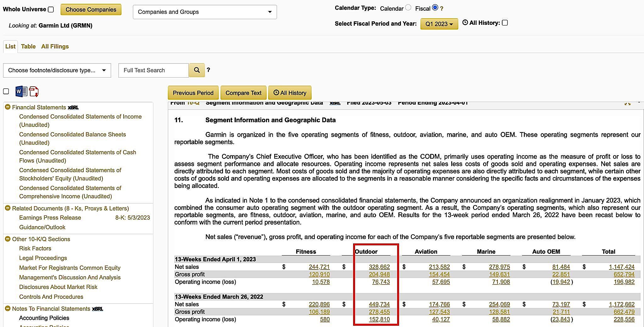Switch to the Table tab
The height and width of the screenshot is (327, 644).
point(28,46)
